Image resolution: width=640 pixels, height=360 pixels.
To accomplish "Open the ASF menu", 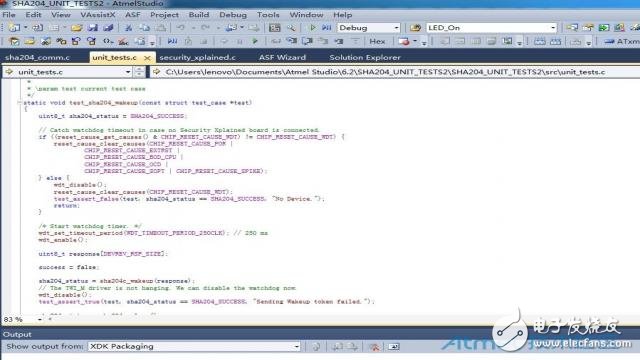I will (133, 15).
